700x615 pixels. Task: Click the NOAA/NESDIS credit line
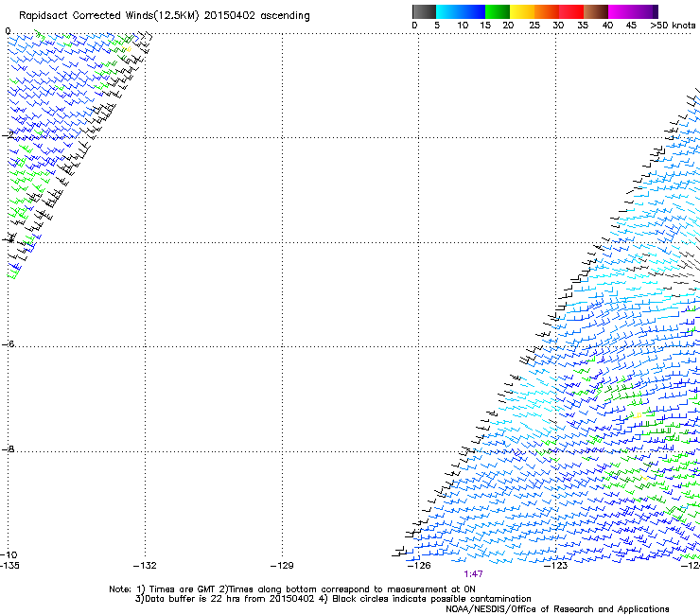pos(557,609)
